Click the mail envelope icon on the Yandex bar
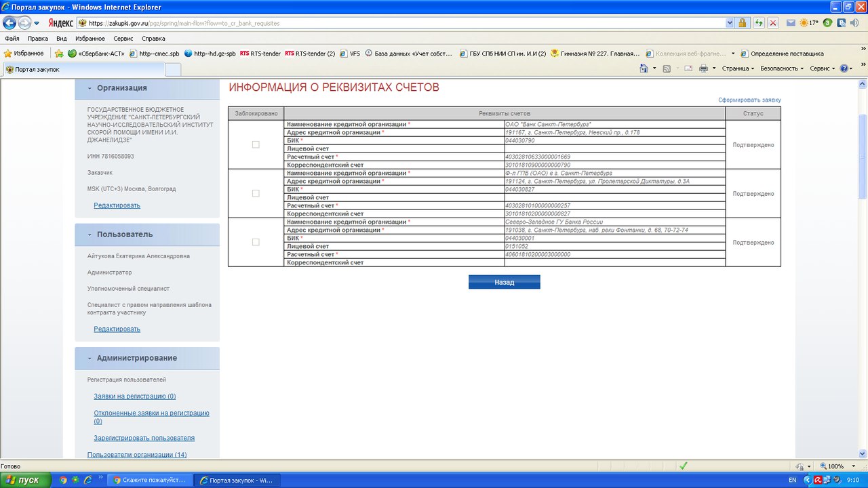 tap(791, 22)
